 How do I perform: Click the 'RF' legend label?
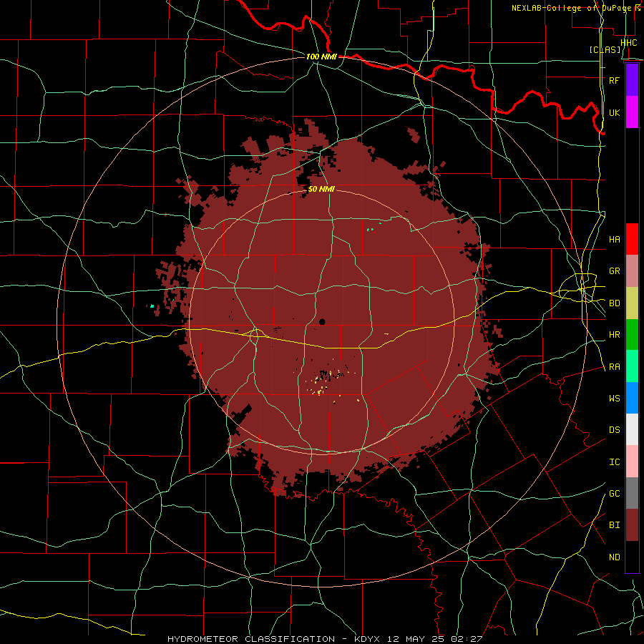tap(614, 80)
